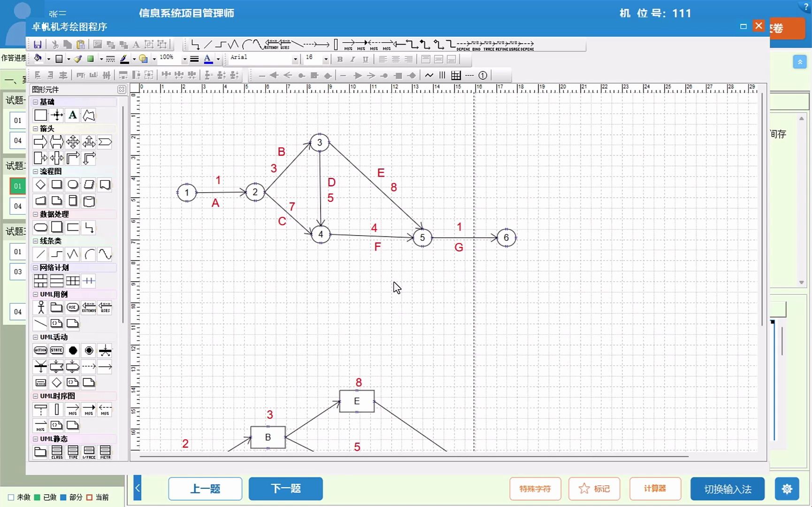This screenshot has height=507, width=812.
Task: Select the solid black start node
Action: pos(73,350)
